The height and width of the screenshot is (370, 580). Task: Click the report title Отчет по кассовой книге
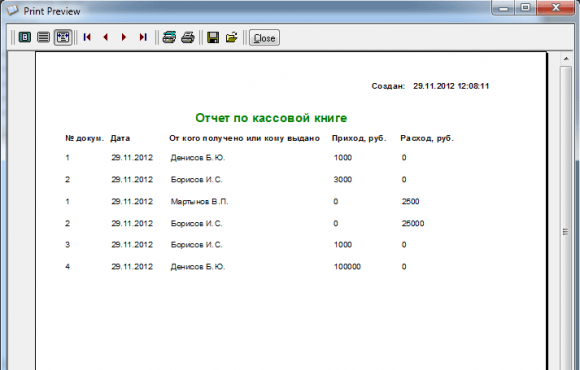pyautogui.click(x=271, y=118)
